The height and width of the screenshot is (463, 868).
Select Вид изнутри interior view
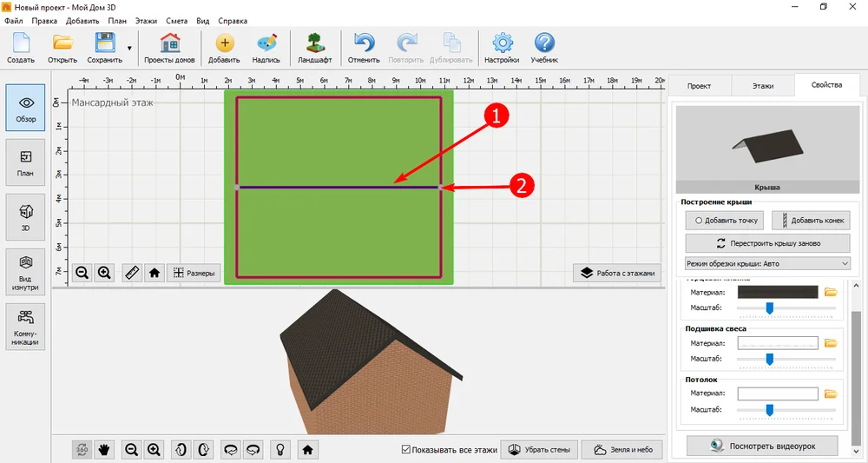[x=25, y=272]
